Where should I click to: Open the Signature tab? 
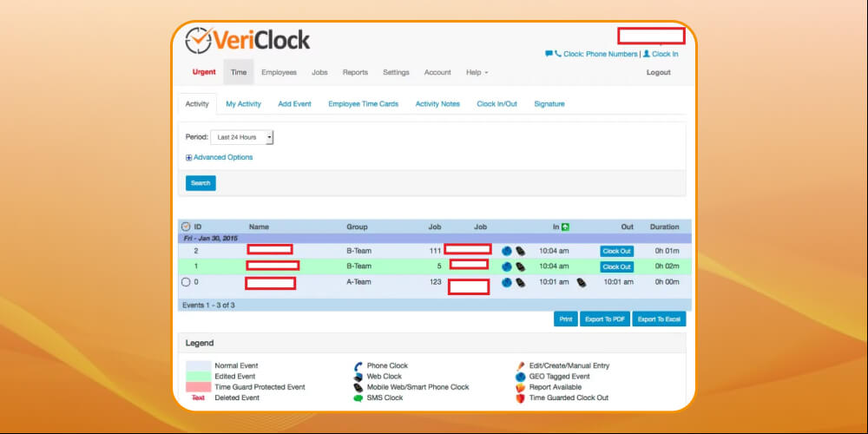click(x=549, y=104)
